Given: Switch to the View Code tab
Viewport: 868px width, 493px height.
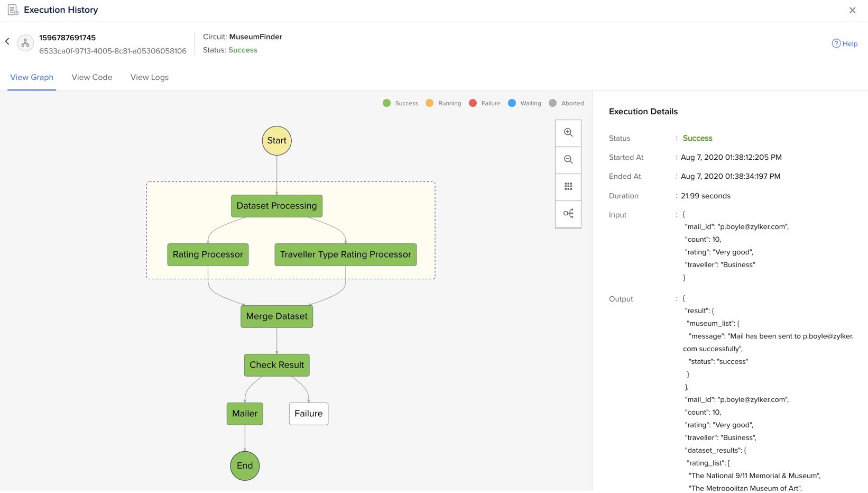Looking at the screenshot, I should click(x=92, y=77).
